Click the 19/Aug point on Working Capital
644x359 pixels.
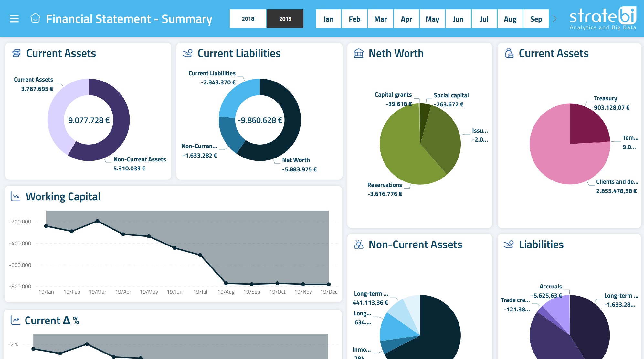[226, 283]
